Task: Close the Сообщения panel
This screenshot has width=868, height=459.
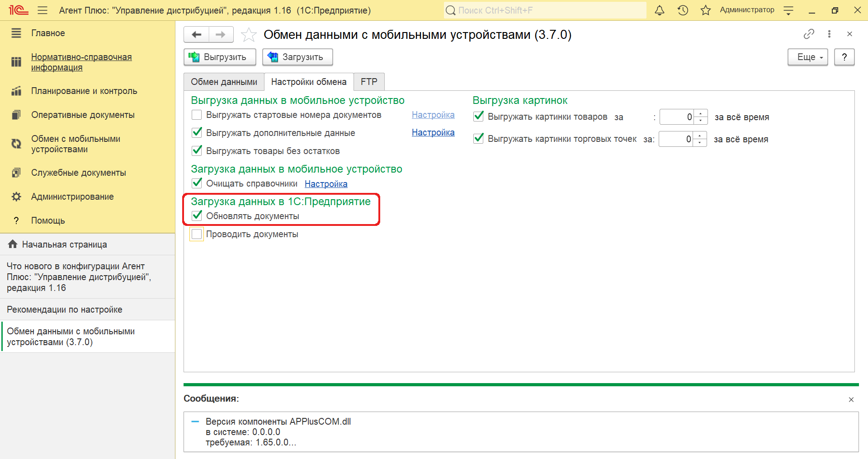Action: (x=851, y=399)
